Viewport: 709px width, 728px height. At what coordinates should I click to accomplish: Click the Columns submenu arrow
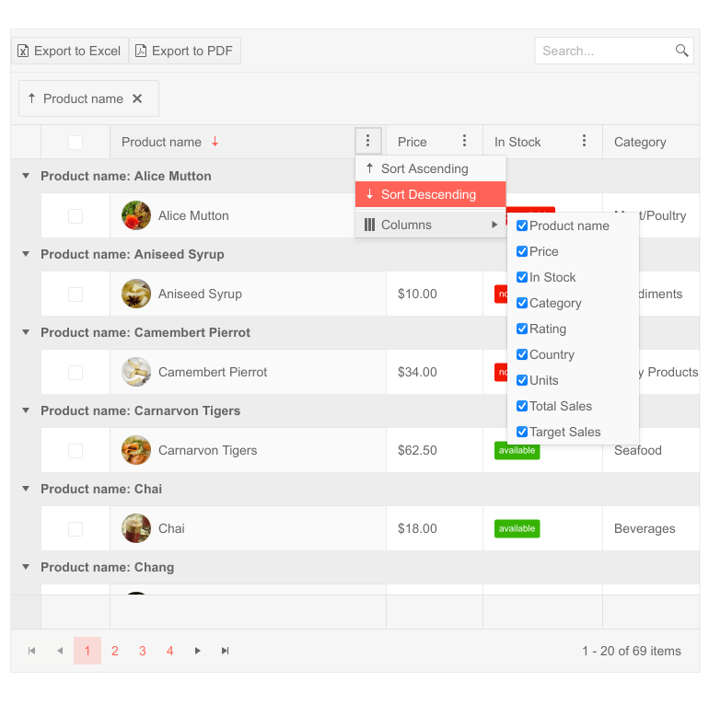click(494, 225)
